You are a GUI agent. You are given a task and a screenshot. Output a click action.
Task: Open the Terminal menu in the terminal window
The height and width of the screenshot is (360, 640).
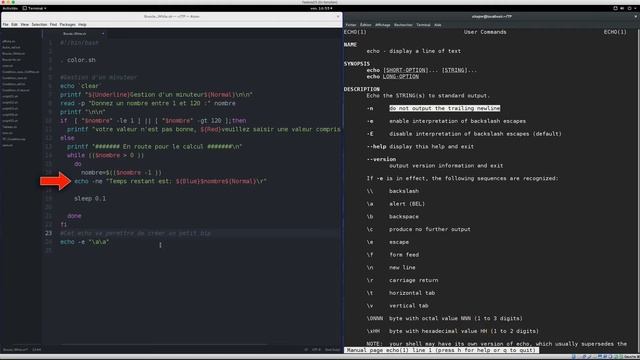tap(423, 25)
